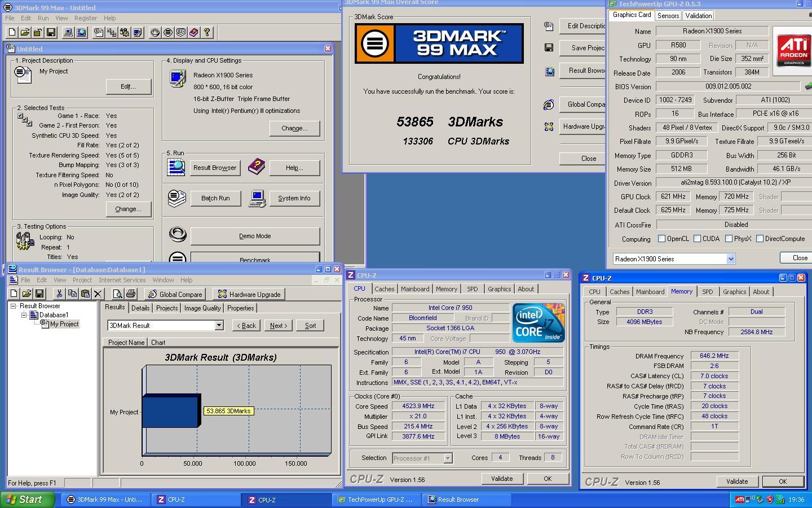Click Copy icon in Result Browser toolbar
This screenshot has height=508, width=812.
(x=72, y=294)
